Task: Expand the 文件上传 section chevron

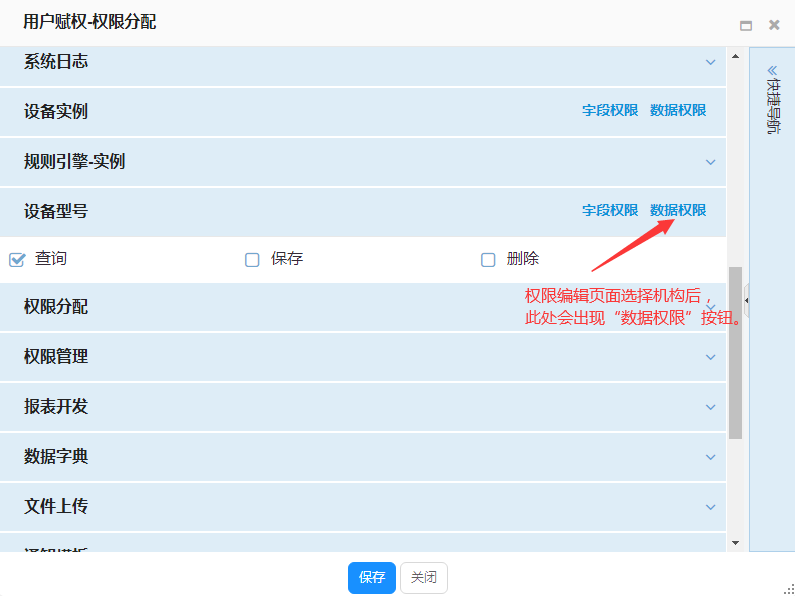Action: (710, 507)
